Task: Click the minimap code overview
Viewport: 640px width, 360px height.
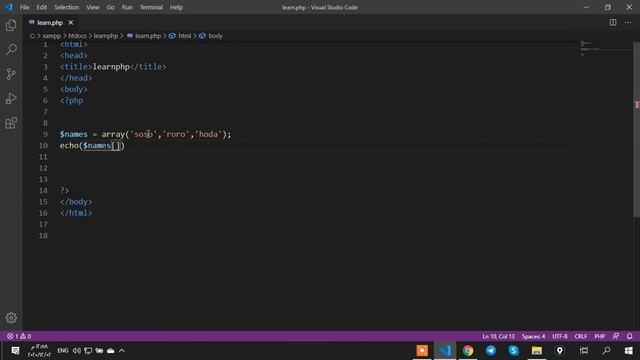Action: pyautogui.click(x=605, y=49)
